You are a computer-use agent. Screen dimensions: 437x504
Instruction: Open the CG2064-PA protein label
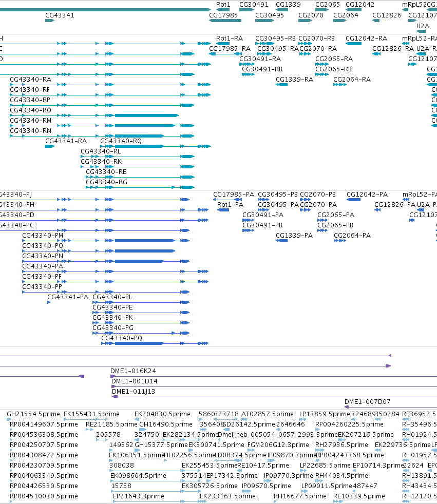point(352,236)
